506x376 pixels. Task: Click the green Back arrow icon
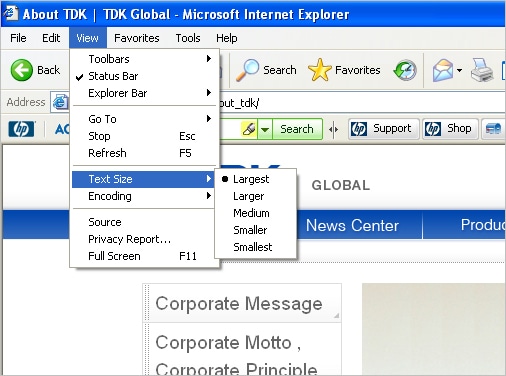point(22,70)
